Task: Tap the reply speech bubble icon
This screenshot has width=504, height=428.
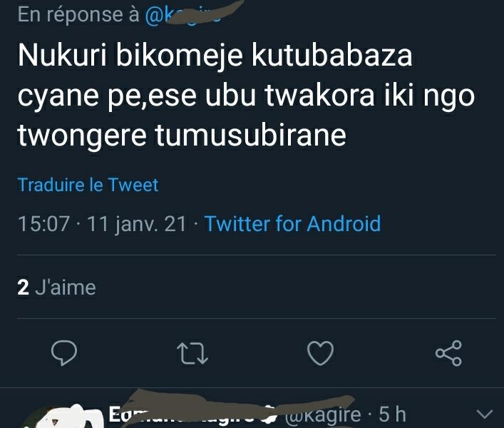Action: click(64, 353)
